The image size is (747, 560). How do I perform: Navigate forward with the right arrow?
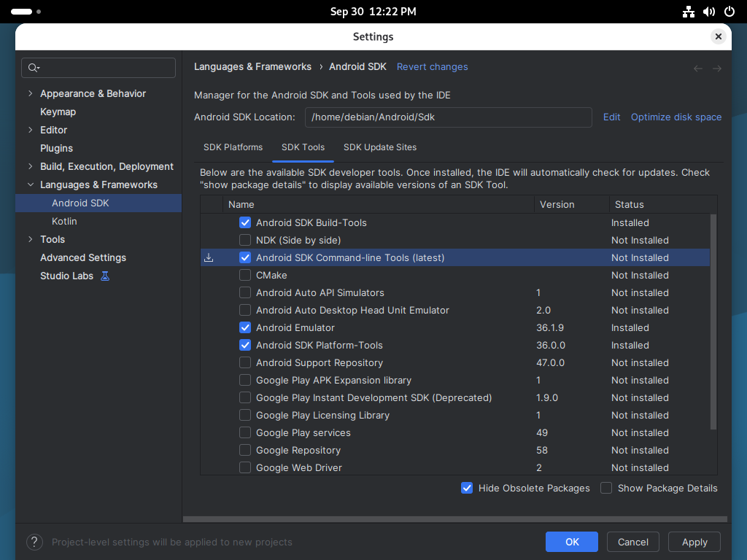[717, 68]
